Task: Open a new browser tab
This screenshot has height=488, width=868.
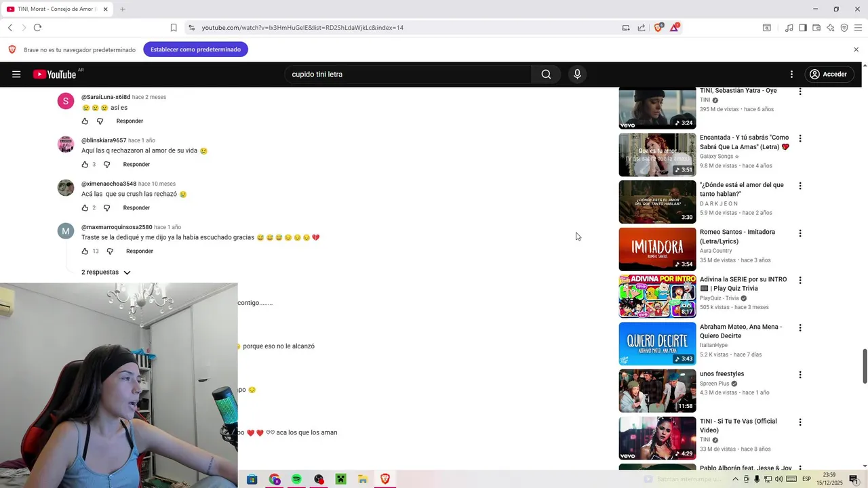Action: coord(122,9)
